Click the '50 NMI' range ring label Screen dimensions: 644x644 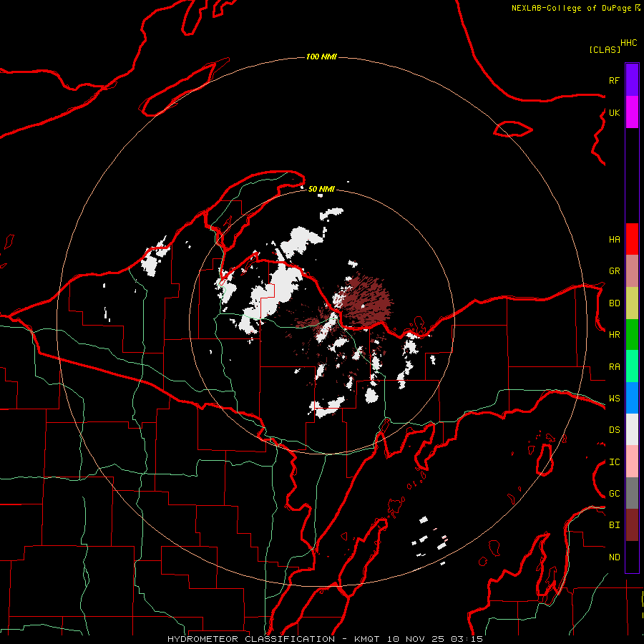[321, 189]
